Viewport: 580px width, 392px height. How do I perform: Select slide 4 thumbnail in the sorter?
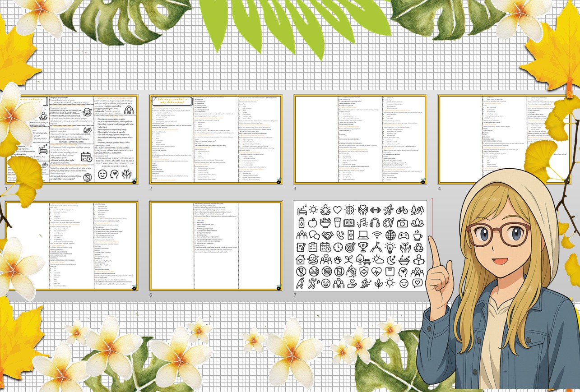[504, 139]
